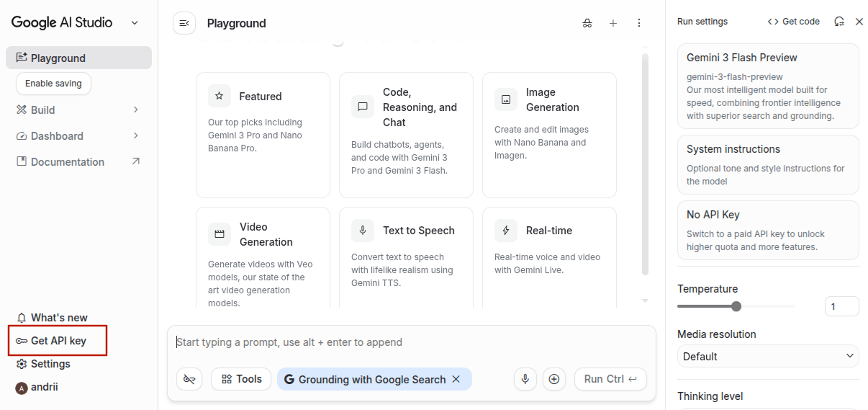Click the Tools button
Viewport: 868px width, 410px height.
241,379
